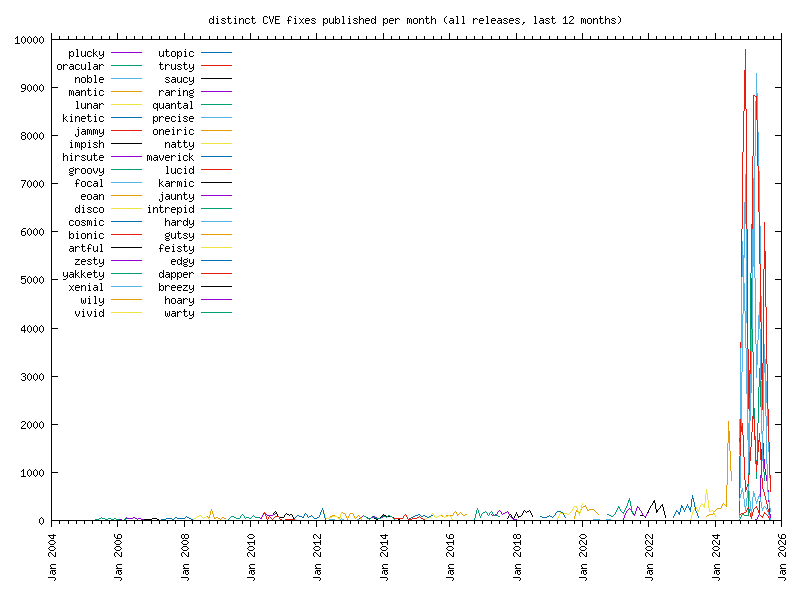Click the 'maverick' legend entry
This screenshot has width=800, height=600.
pos(170,157)
